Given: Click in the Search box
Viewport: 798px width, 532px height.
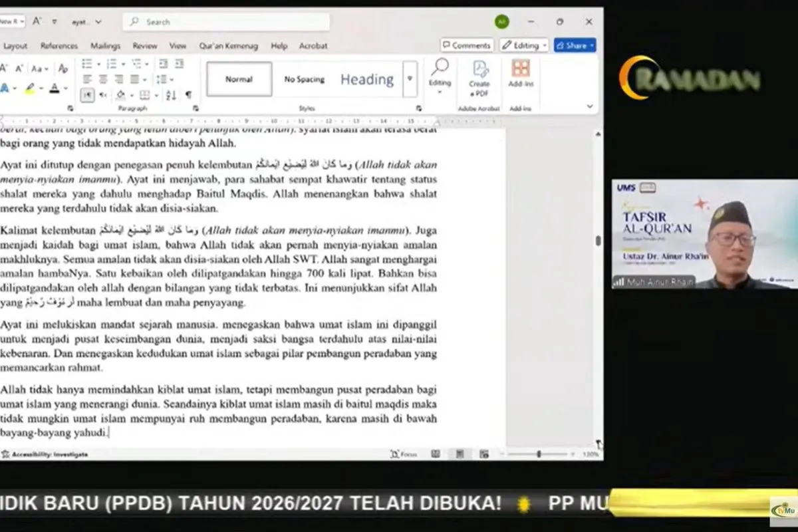Looking at the screenshot, I should pyautogui.click(x=226, y=22).
